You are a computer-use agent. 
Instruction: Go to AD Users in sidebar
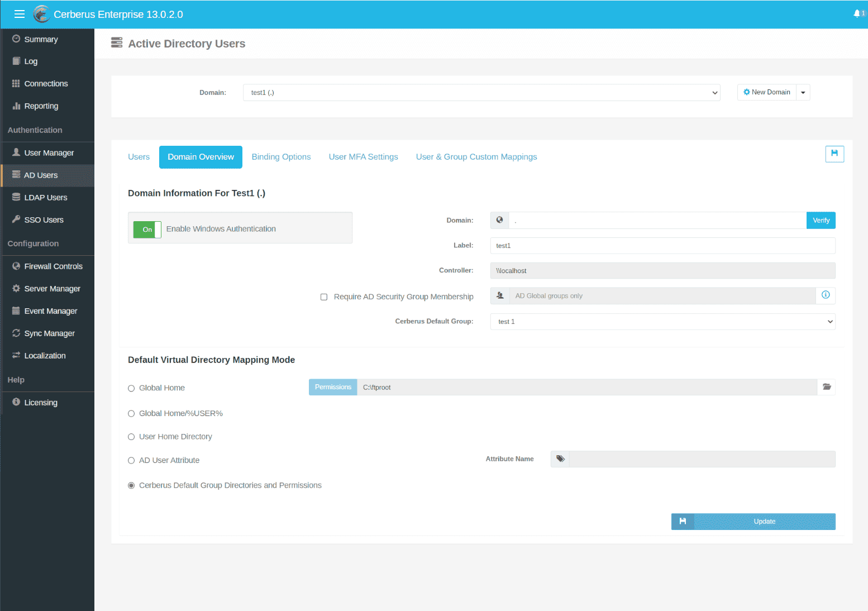pos(47,175)
